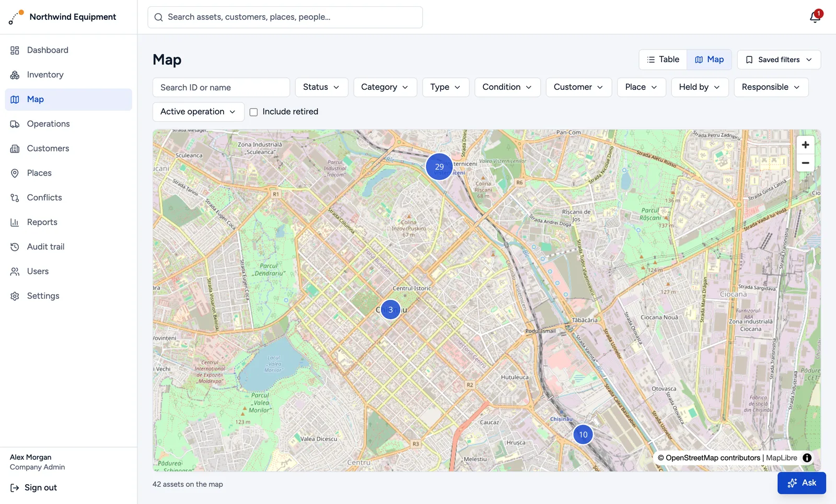Click the Customers building icon
This screenshot has height=504, width=836.
15,148
